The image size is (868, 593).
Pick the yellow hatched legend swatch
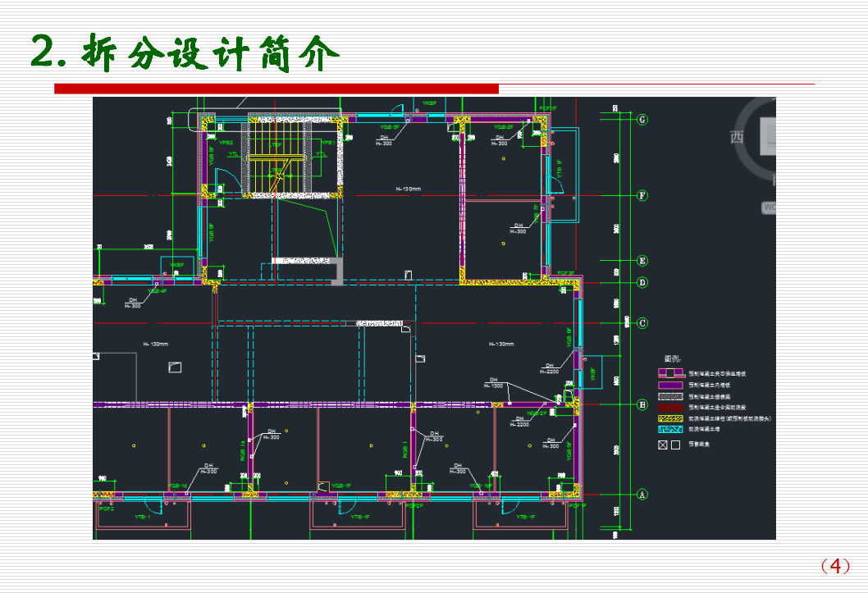pyautogui.click(x=671, y=418)
